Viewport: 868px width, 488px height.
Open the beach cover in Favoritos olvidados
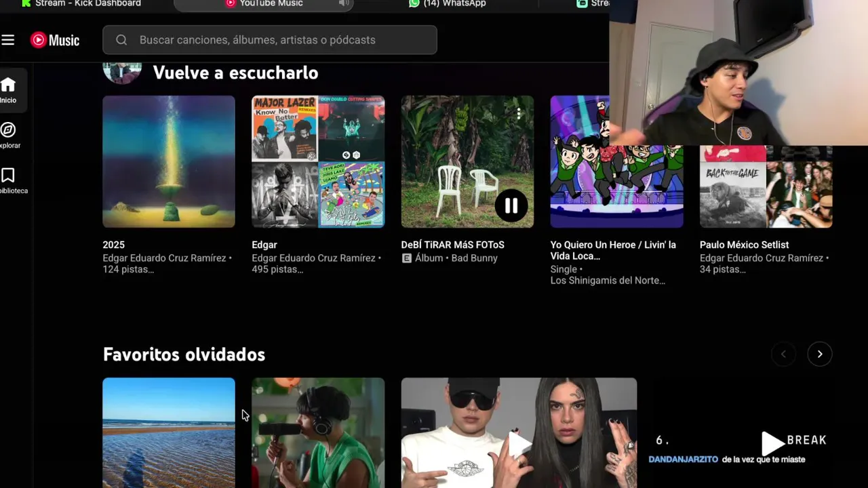(x=169, y=432)
